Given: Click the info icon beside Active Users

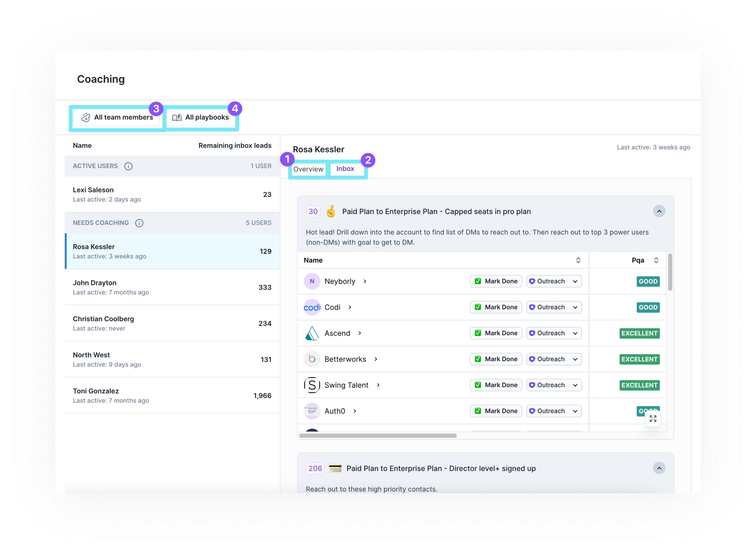Looking at the screenshot, I should pos(128,166).
